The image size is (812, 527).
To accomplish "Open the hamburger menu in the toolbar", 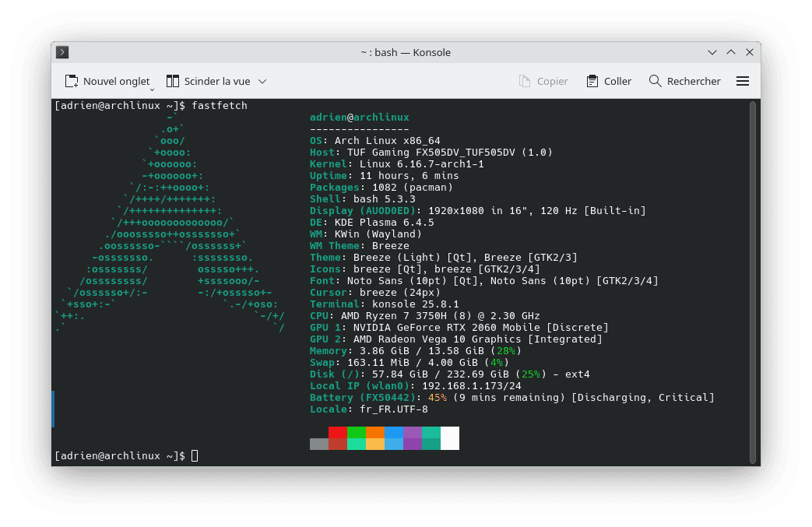I will coord(742,81).
